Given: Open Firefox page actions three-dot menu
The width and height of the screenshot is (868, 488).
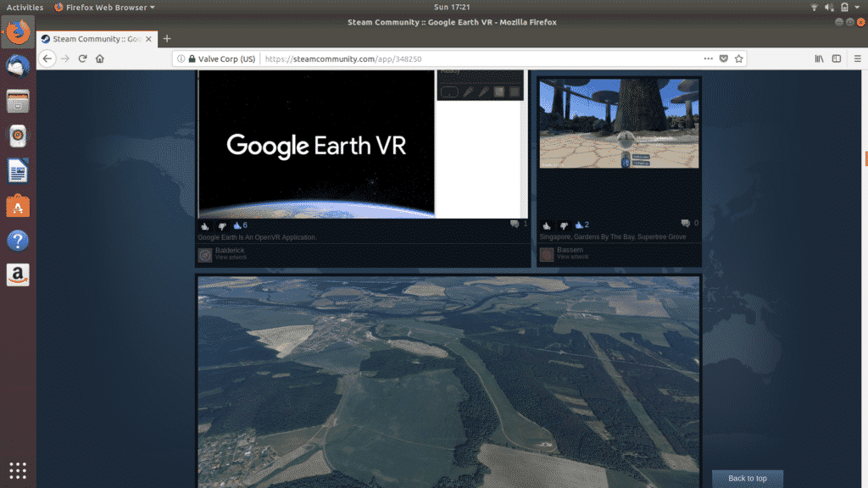Looking at the screenshot, I should point(709,58).
